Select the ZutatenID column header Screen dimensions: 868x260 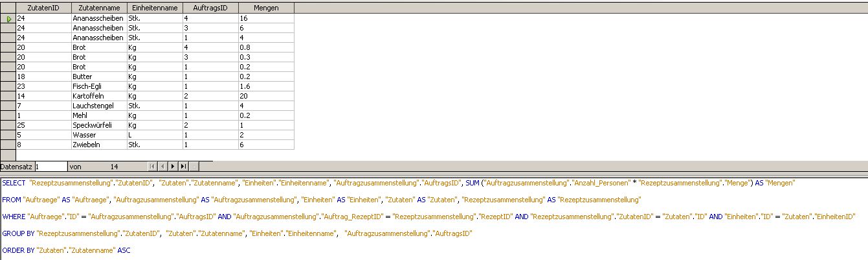[x=43, y=7]
